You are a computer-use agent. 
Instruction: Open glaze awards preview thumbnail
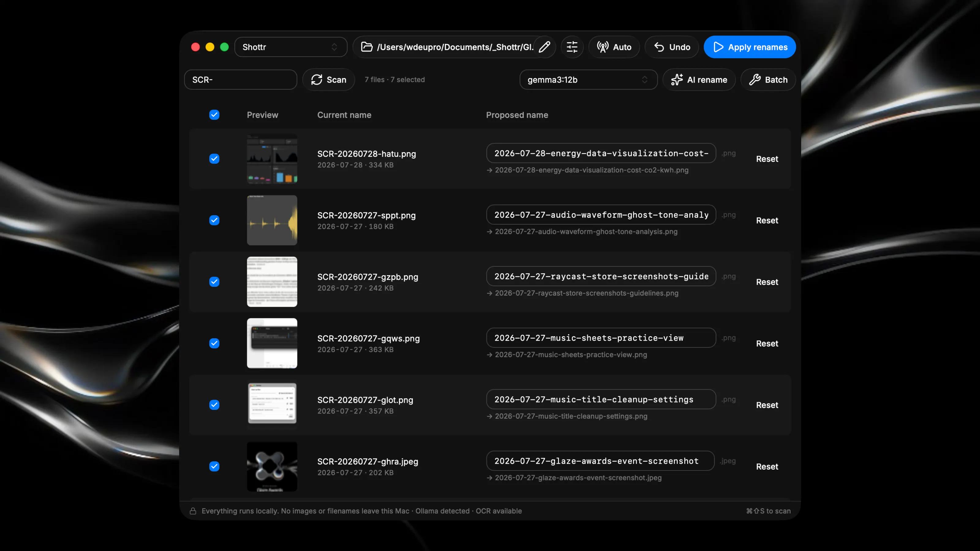point(272,467)
